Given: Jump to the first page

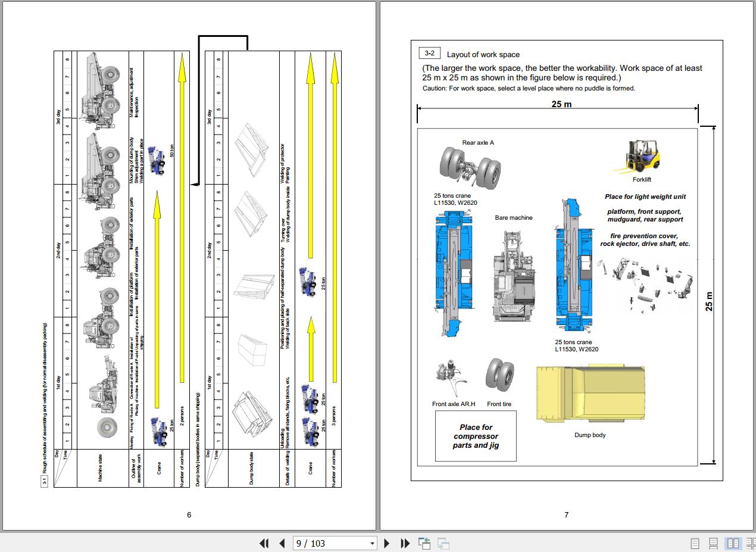Looking at the screenshot, I should point(264,543).
